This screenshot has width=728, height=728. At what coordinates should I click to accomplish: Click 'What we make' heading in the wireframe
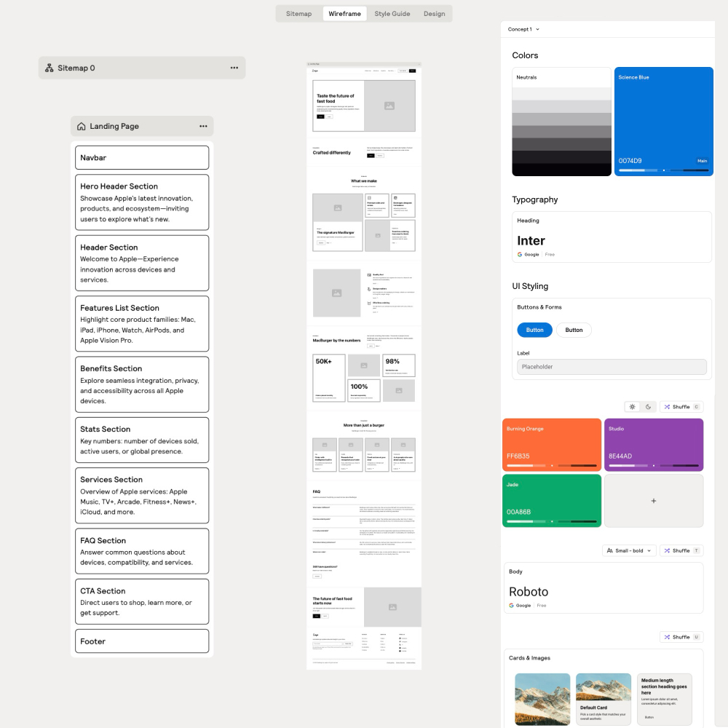[364, 181]
